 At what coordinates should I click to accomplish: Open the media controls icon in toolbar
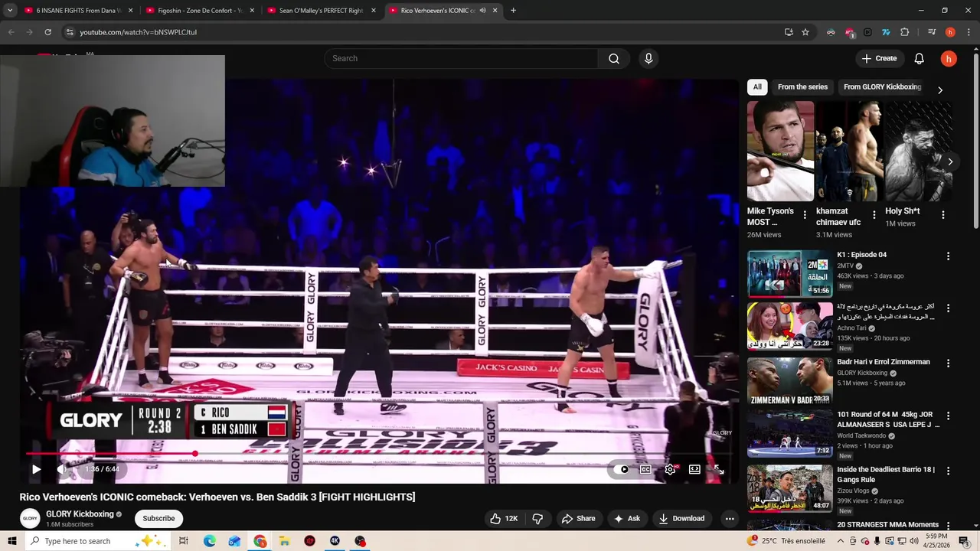(x=932, y=32)
